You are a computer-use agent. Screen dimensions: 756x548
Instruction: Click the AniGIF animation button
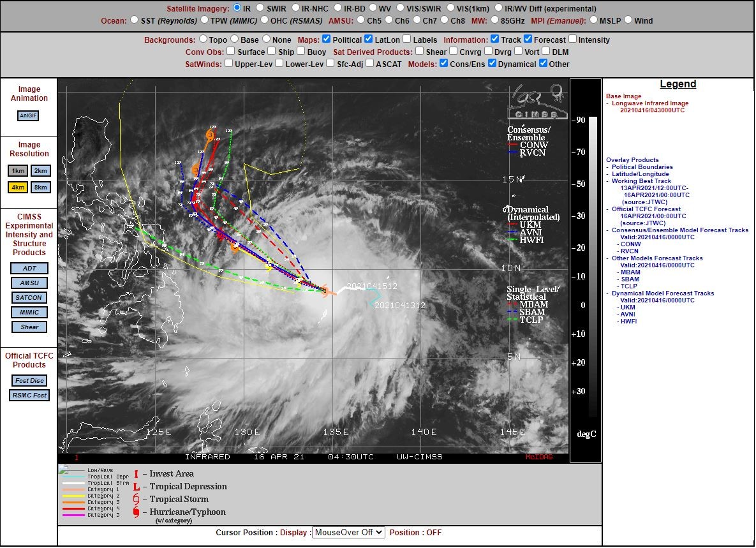28,115
